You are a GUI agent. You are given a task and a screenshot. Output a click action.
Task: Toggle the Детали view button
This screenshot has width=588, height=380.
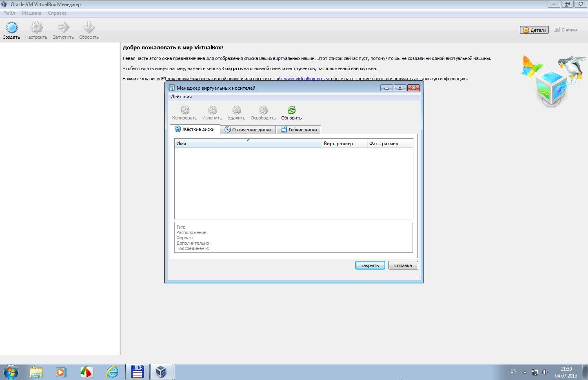535,30
